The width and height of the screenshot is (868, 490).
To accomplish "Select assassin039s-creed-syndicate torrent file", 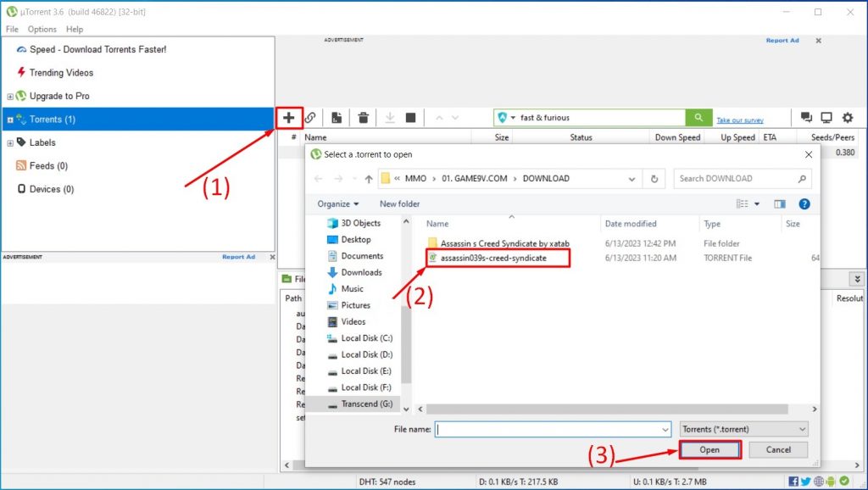I will tap(493, 258).
